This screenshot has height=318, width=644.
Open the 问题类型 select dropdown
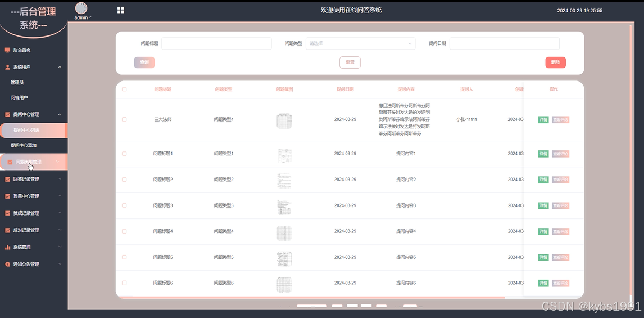point(360,43)
